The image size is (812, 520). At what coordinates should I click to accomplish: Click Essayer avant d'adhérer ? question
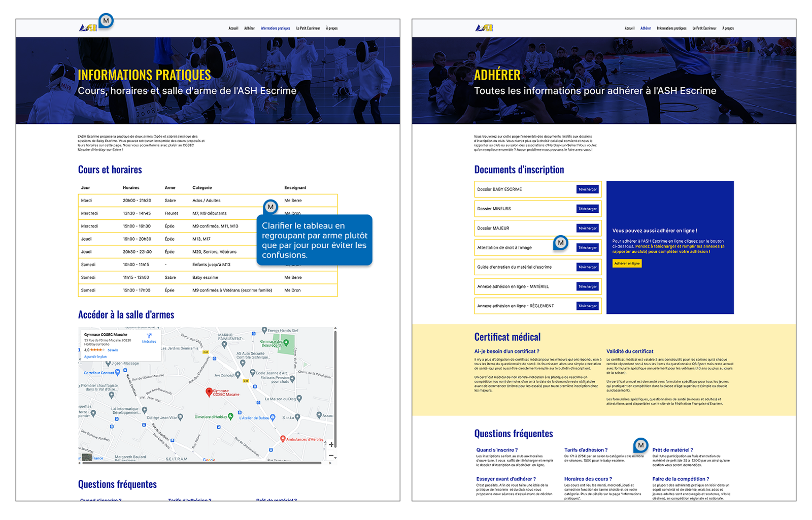(506, 479)
